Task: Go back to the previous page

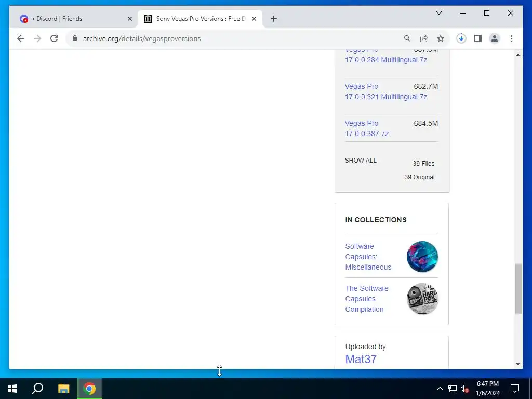Action: [21, 38]
